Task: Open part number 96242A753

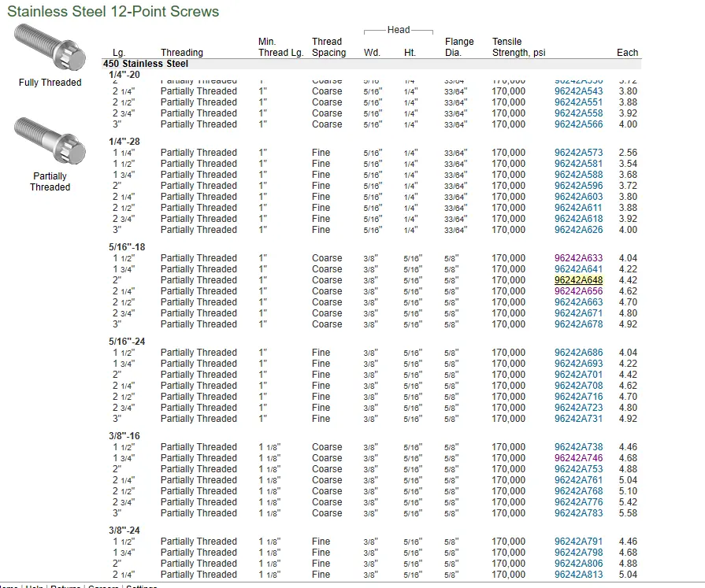Action: coord(578,469)
